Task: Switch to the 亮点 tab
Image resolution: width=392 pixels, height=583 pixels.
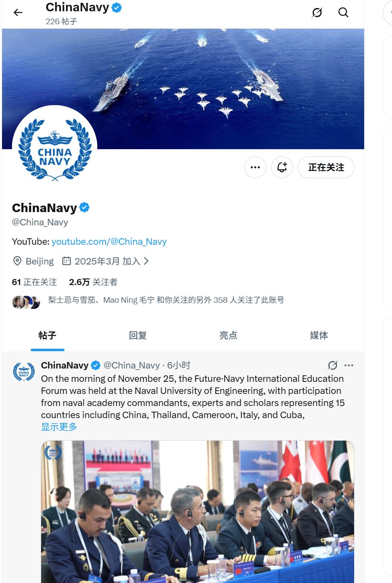Action: coord(228,335)
